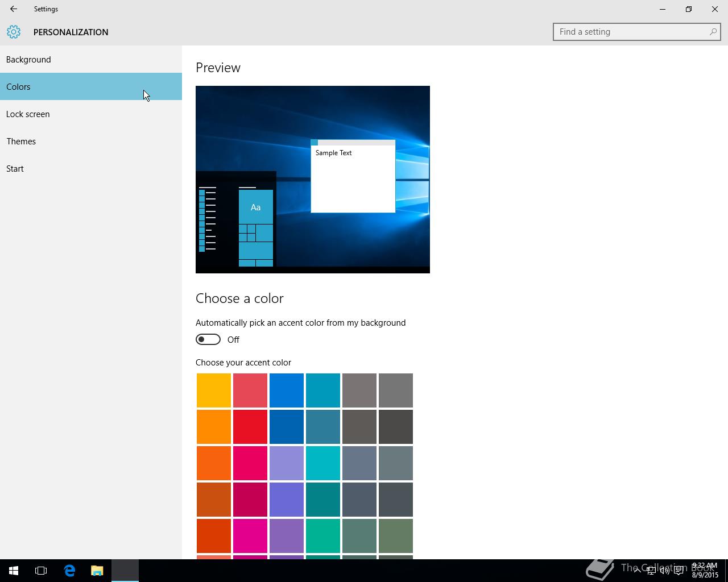Choose the orange accent, second row

pos(214,427)
